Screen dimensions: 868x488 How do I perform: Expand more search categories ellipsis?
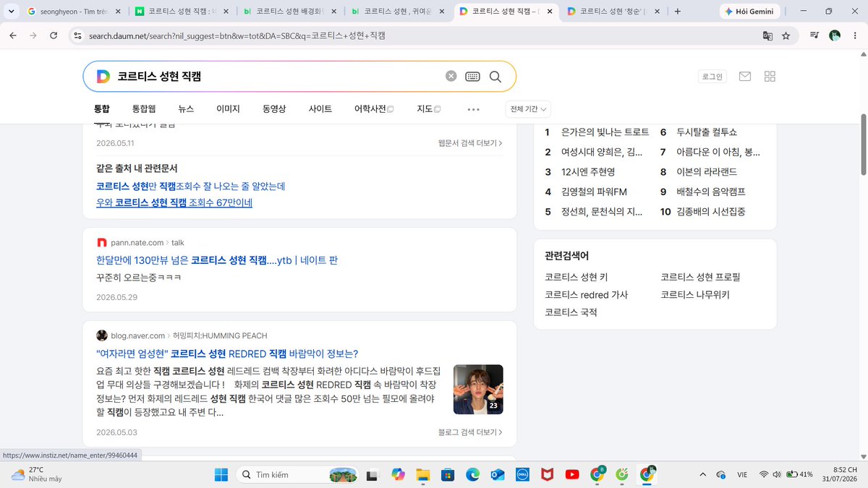point(474,109)
